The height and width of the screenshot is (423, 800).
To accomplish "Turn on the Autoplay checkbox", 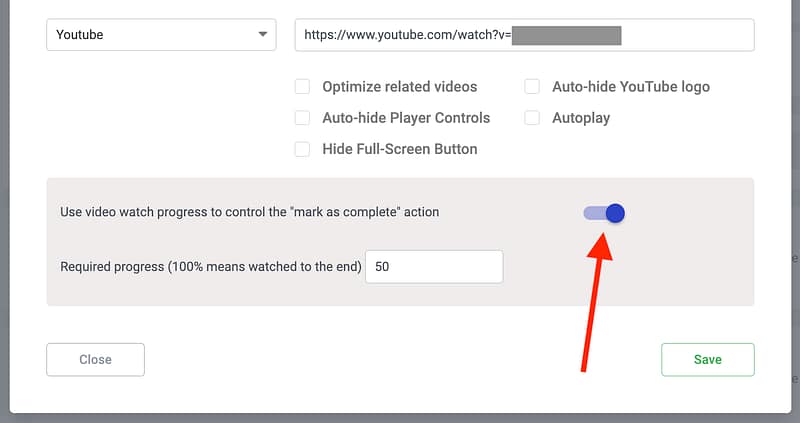I will pyautogui.click(x=532, y=118).
